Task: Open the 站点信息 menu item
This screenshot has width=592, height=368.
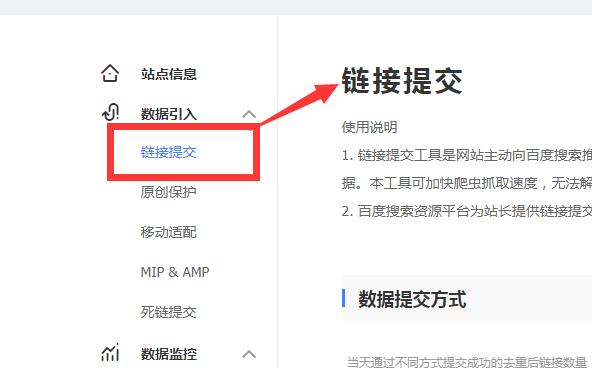Action: [169, 74]
